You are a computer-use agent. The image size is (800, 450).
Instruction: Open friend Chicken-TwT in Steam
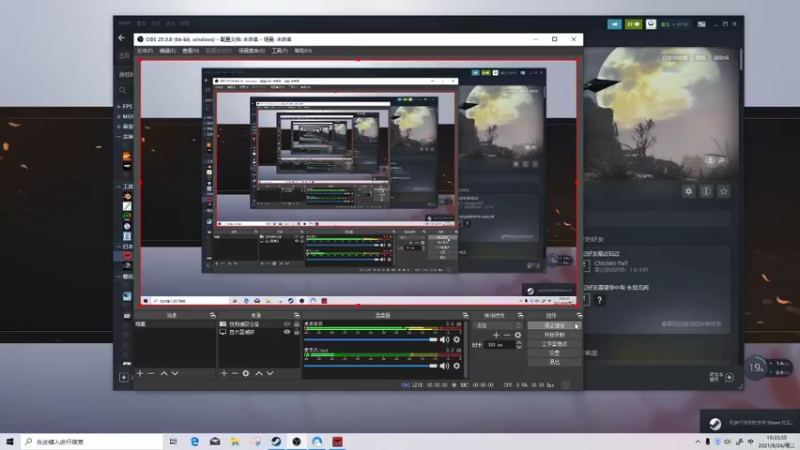point(611,263)
